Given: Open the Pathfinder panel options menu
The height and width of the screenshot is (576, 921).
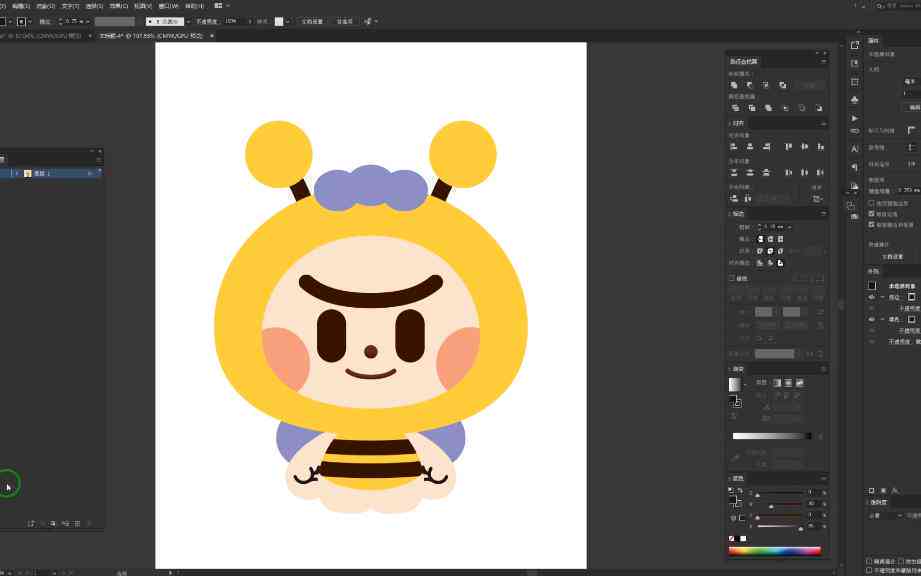Looking at the screenshot, I should point(823,61).
